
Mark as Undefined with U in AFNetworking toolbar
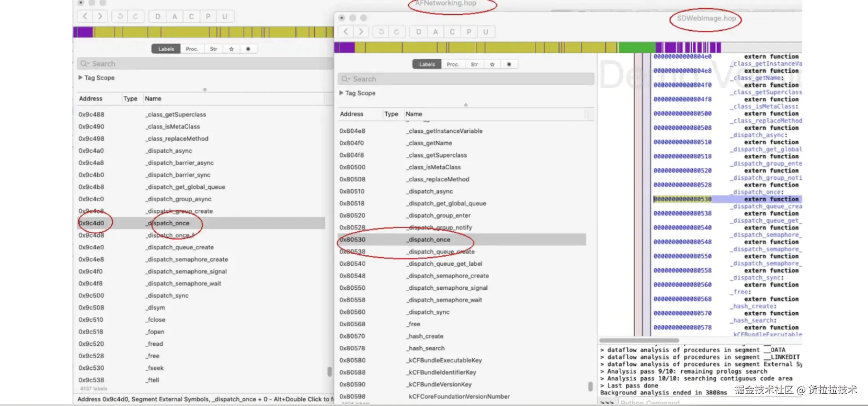pos(225,16)
